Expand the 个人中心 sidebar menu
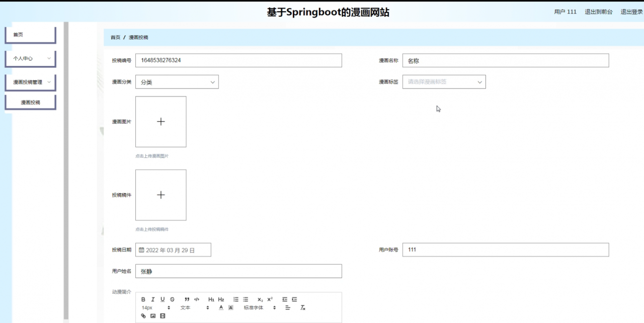Image resolution: width=644 pixels, height=323 pixels. [x=30, y=58]
